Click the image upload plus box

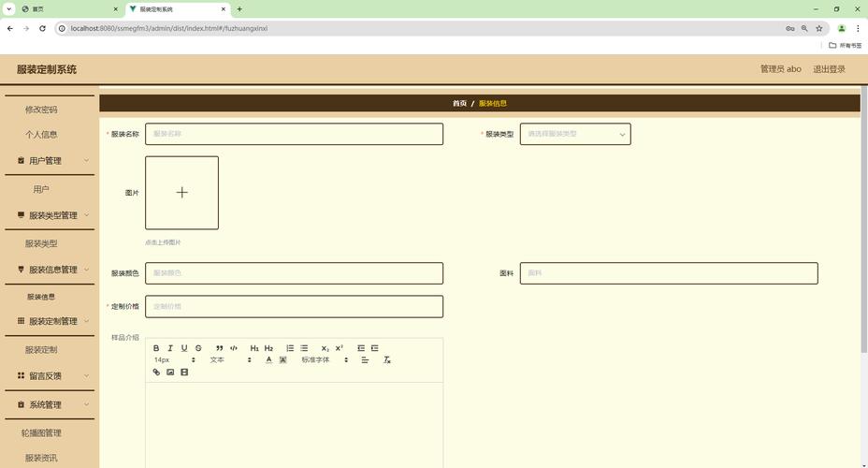(181, 193)
